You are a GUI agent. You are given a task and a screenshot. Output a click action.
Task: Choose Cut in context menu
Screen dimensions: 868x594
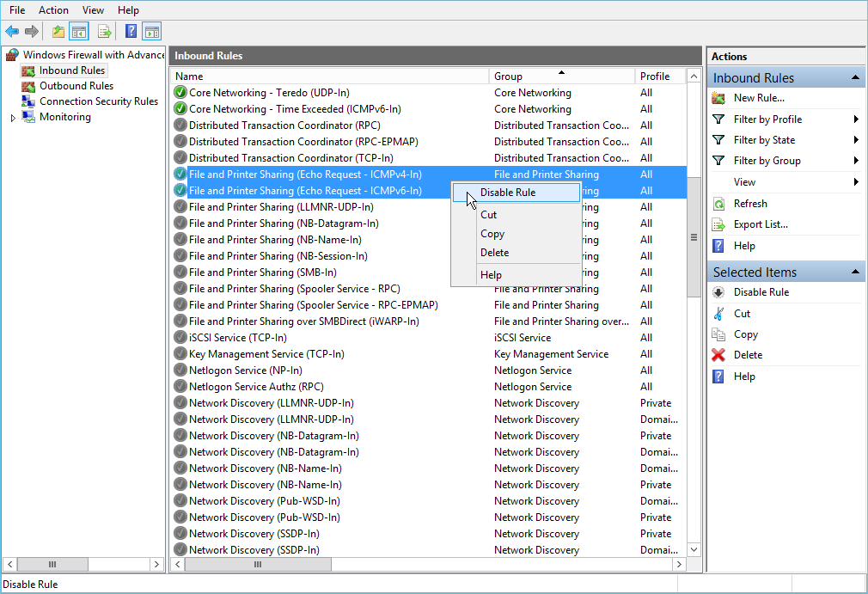(517, 215)
